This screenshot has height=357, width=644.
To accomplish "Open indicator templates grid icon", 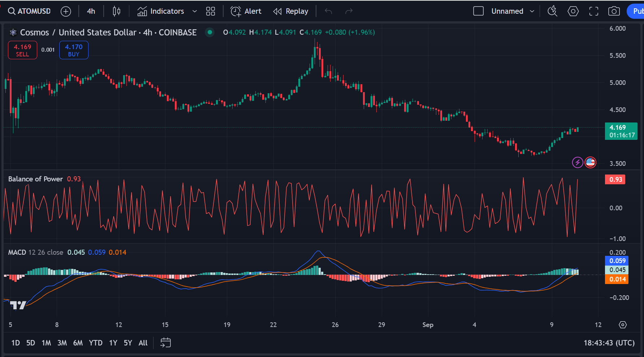I will point(211,11).
